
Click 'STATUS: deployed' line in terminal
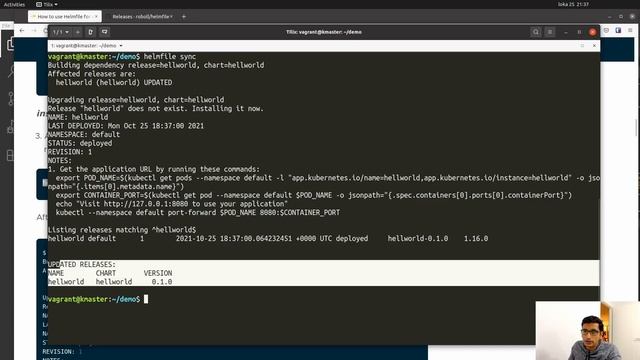80,143
